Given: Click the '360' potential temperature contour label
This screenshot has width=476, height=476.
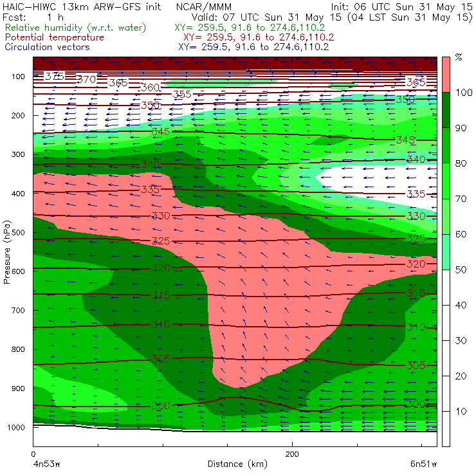Looking at the screenshot, I should pos(151,87).
